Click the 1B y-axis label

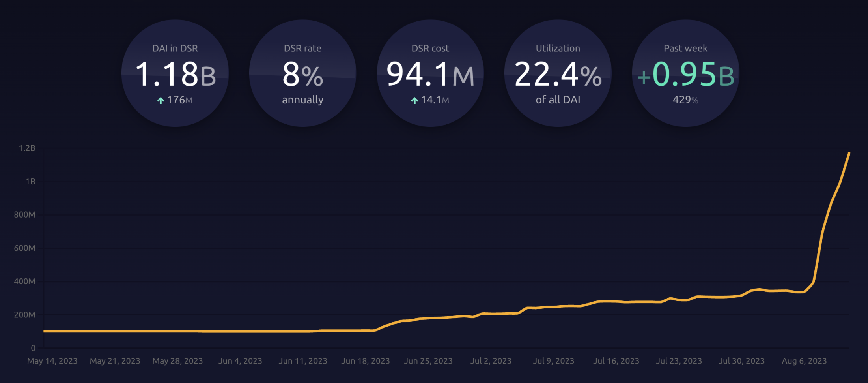click(30, 182)
